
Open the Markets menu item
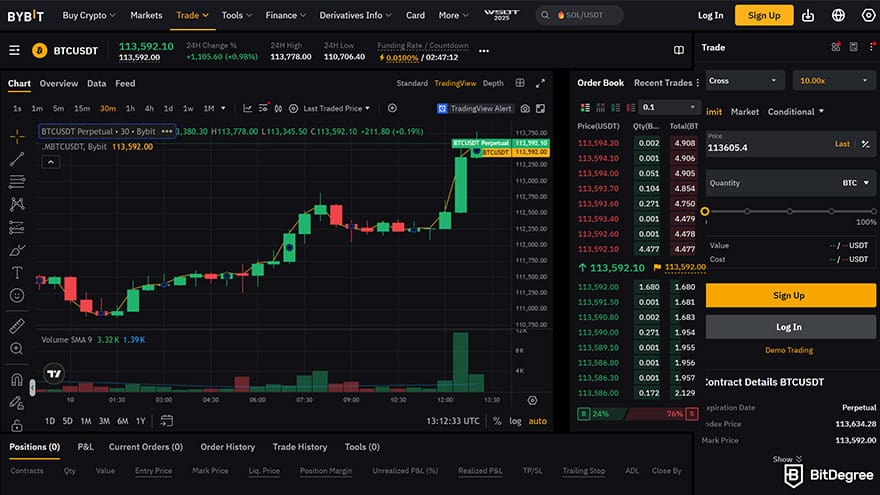146,15
